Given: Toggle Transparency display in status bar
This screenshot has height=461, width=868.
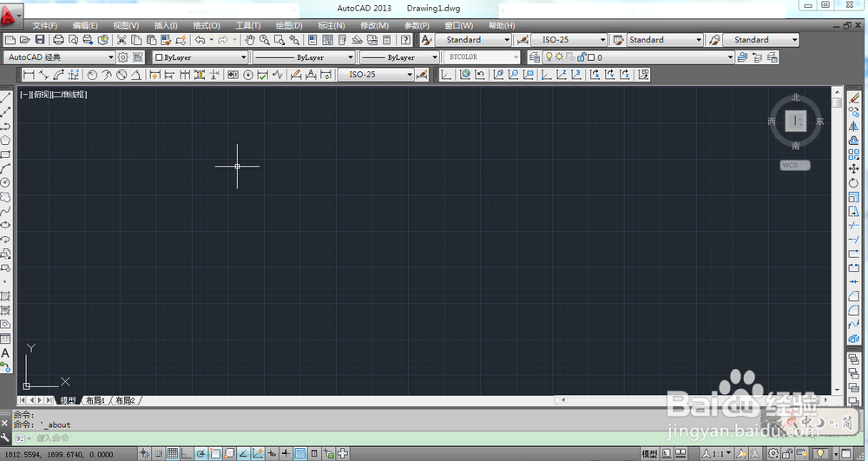Looking at the screenshot, I should (x=300, y=454).
